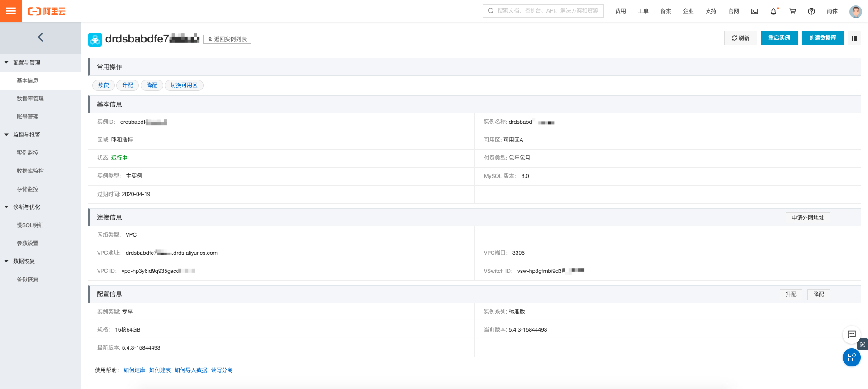
Task: Open the user avatar profile
Action: pos(855,11)
